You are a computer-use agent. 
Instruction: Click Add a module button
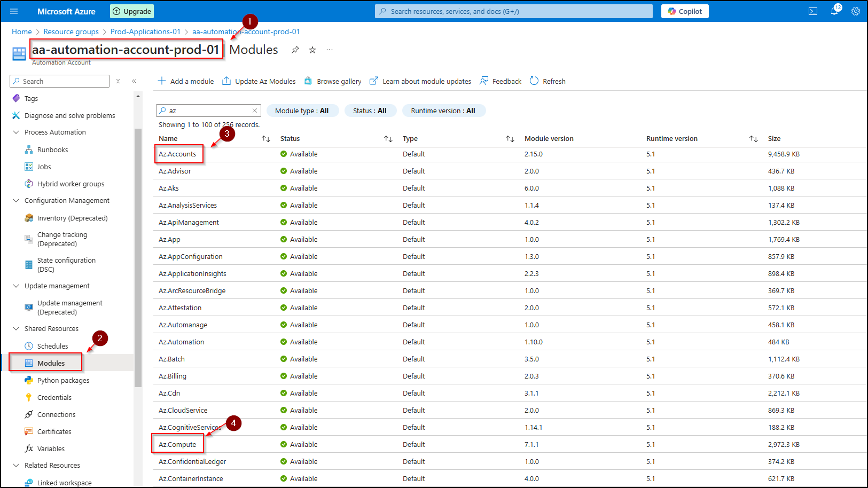click(186, 81)
